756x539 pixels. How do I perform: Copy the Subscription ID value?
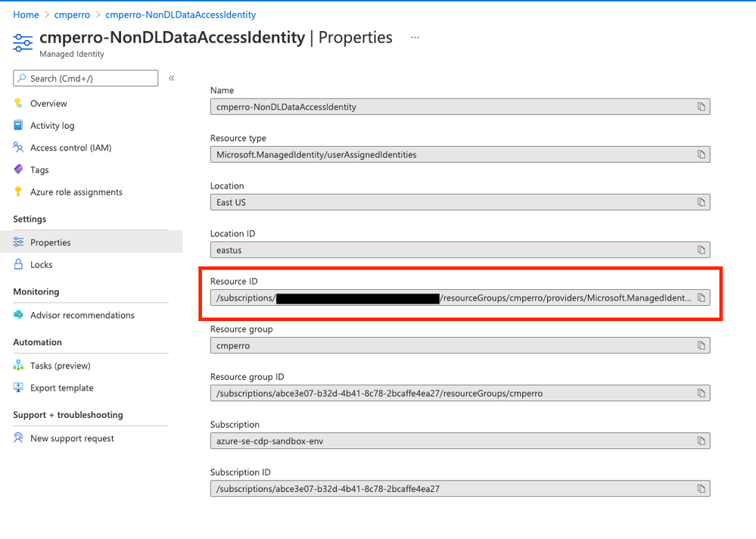[x=701, y=488]
